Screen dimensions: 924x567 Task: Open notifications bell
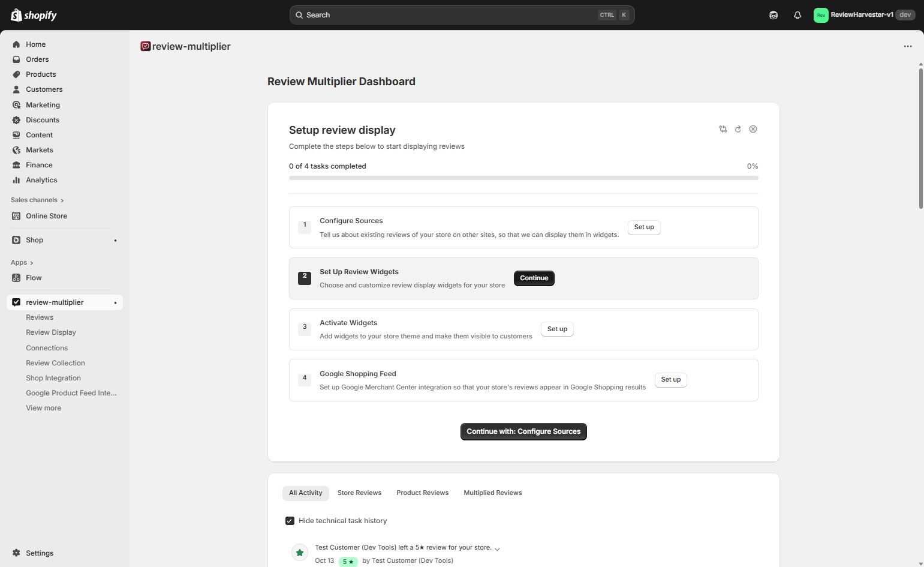(x=797, y=15)
